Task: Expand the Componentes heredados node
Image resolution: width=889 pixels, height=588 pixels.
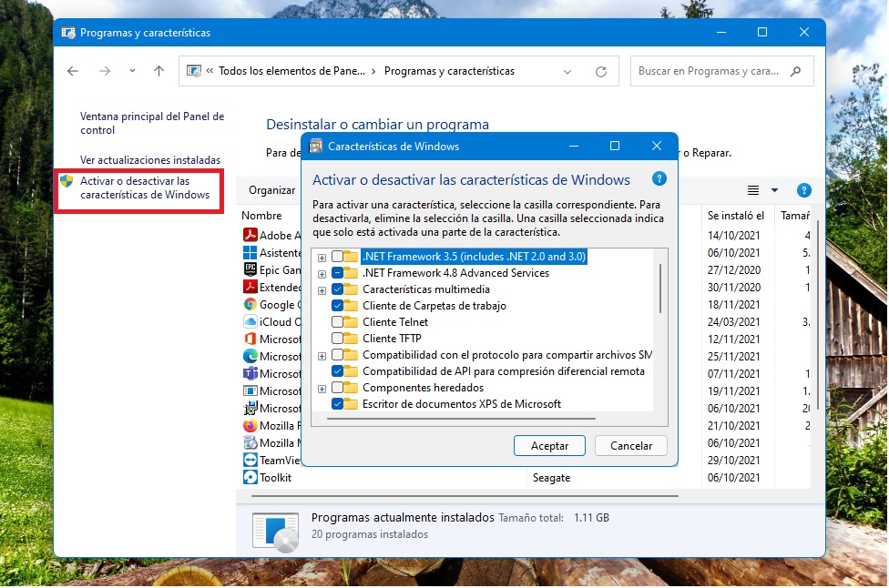Action: click(321, 388)
